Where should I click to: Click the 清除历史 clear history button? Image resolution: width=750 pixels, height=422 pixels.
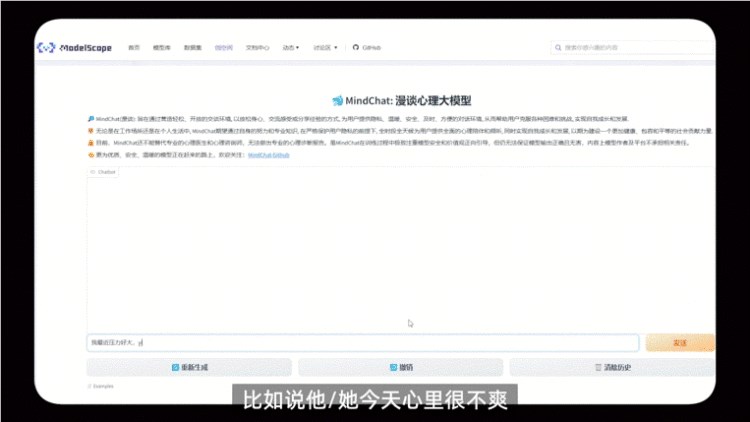[x=612, y=367]
